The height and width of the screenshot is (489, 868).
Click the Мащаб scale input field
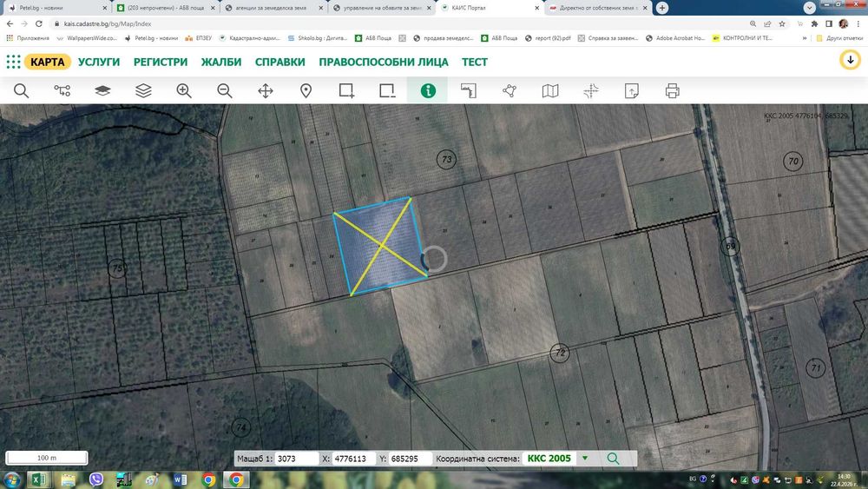point(296,459)
